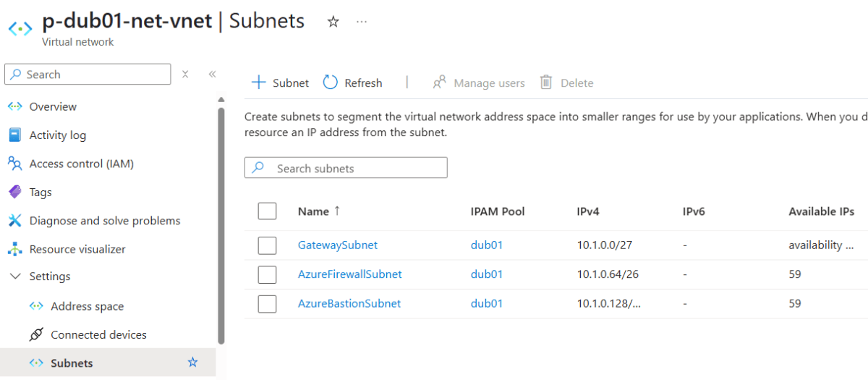Select the AzureFirewallSubnet row checkbox
The width and height of the screenshot is (868, 380).
pos(267,274)
